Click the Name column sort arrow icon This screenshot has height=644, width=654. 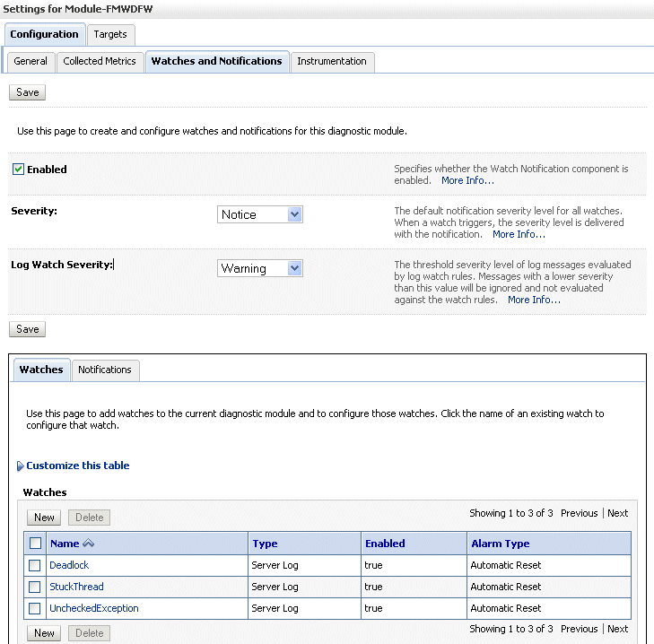(x=88, y=544)
